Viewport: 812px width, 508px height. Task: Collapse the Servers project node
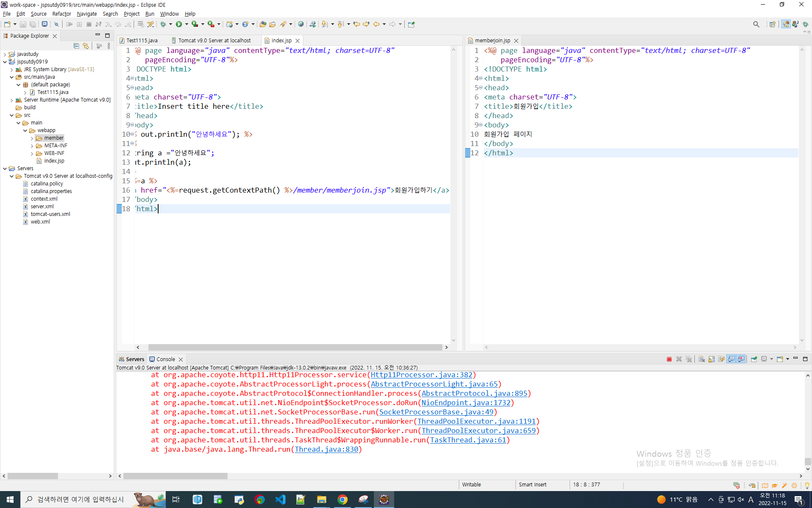tap(5, 168)
